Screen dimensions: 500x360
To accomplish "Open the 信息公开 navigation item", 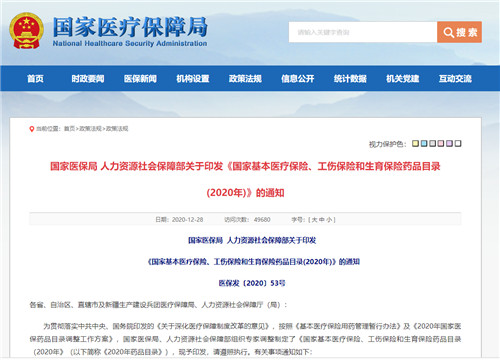I will [x=298, y=79].
